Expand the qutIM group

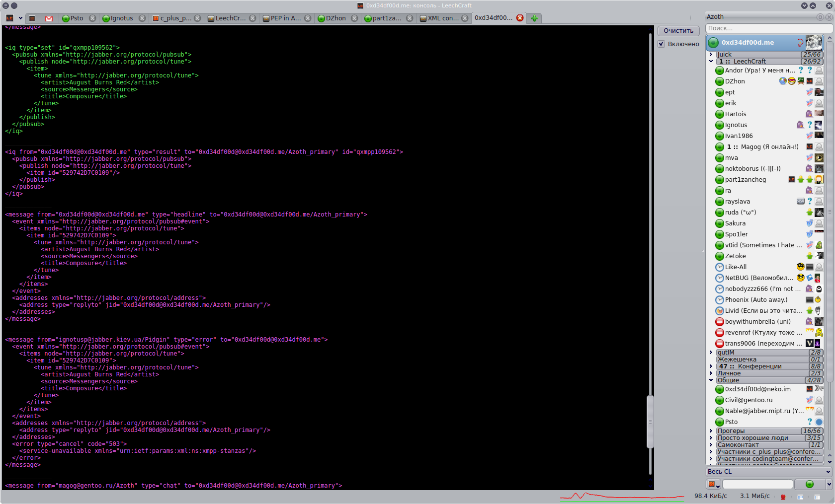click(x=711, y=353)
